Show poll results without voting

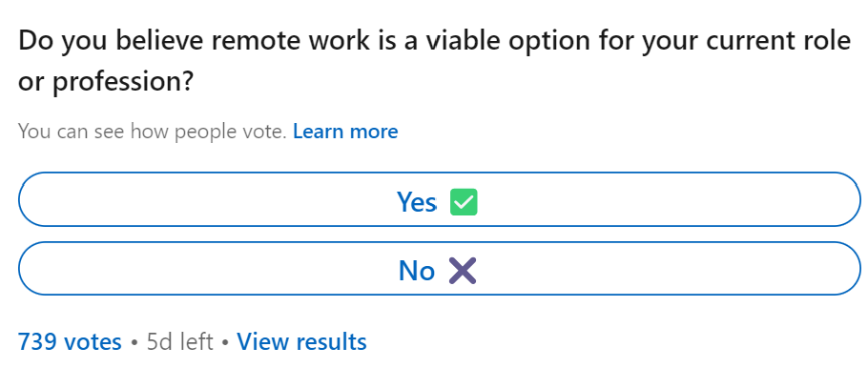[301, 341]
